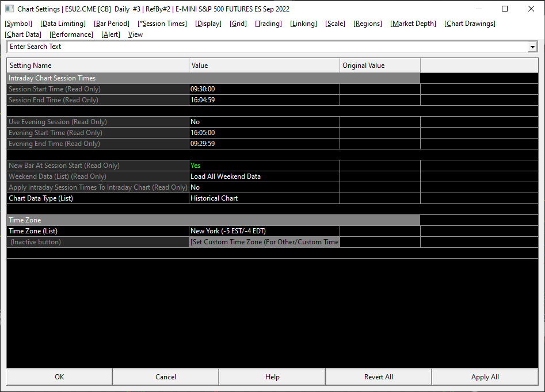Open the View menu
545x392 pixels.
click(135, 34)
